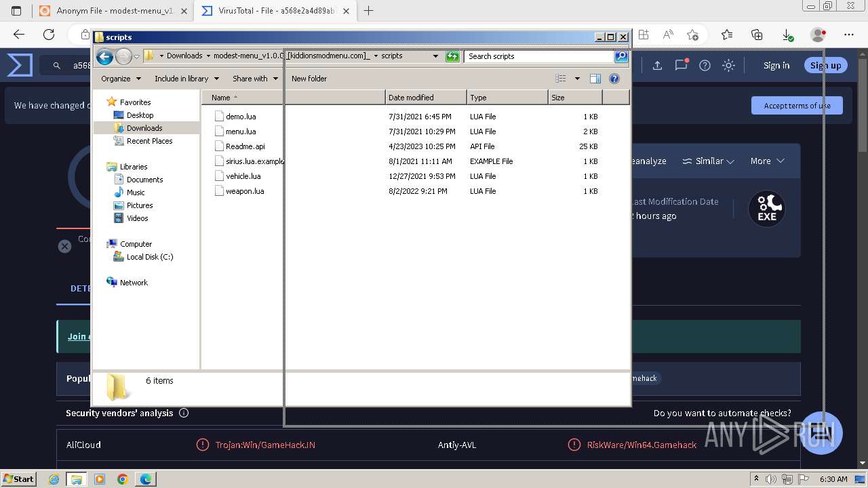The width and height of the screenshot is (868, 488).
Task: Open Pictures library
Action: coord(140,205)
